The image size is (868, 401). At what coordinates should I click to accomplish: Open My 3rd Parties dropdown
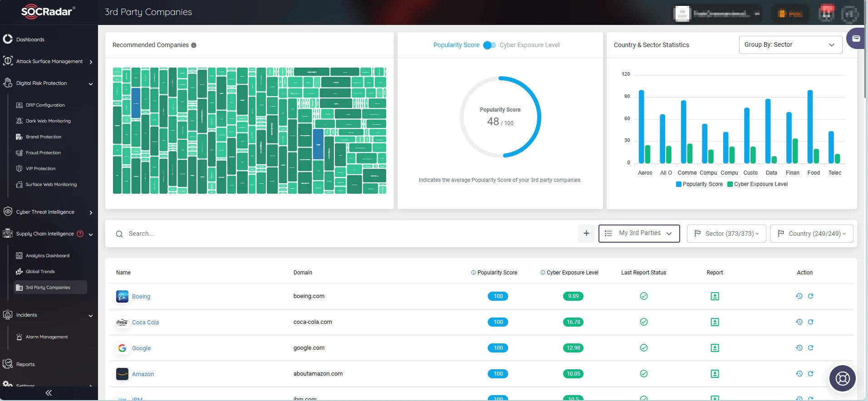pos(639,233)
